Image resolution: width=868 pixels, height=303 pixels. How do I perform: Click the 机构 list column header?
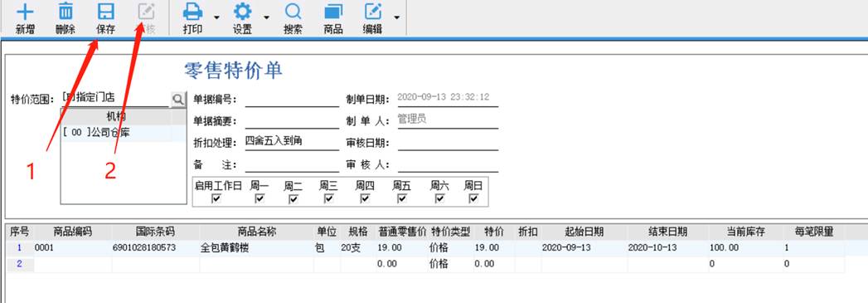(x=116, y=117)
